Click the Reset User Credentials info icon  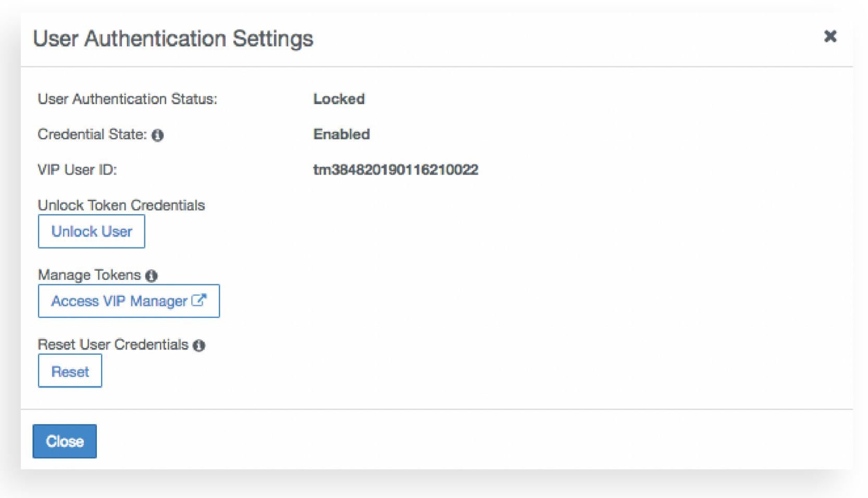[199, 345]
